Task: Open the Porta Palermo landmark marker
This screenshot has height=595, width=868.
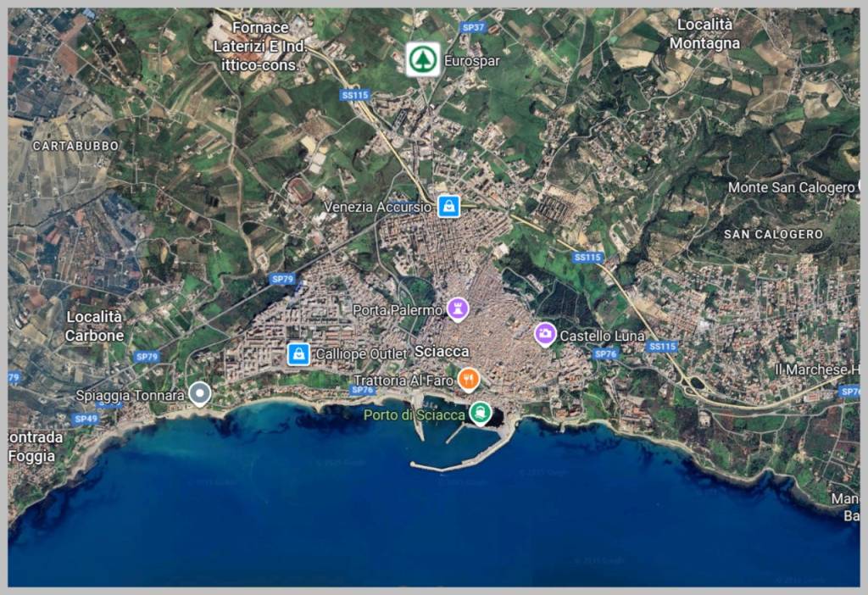Action: (458, 309)
